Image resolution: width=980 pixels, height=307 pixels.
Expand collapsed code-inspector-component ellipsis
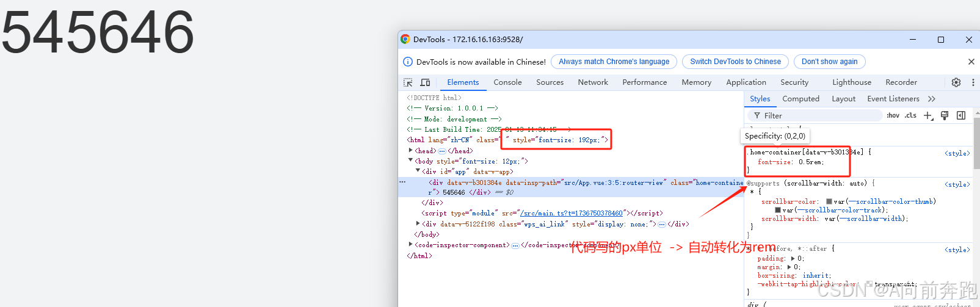pos(515,245)
